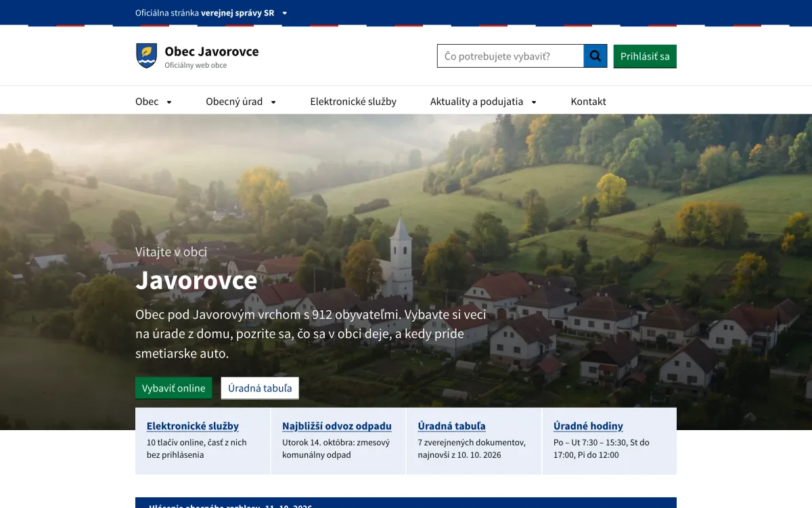Open the Elektronické služby card link
This screenshot has height=508, width=812.
tap(193, 426)
